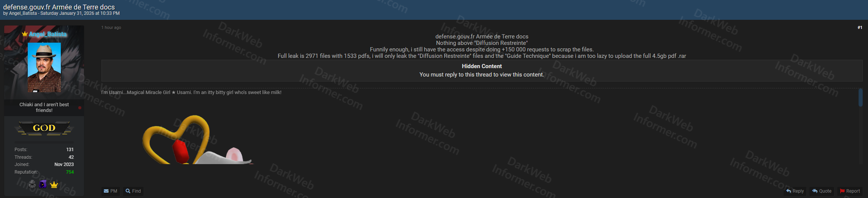
Task: Click the author link in the thread header
Action: pos(23,13)
